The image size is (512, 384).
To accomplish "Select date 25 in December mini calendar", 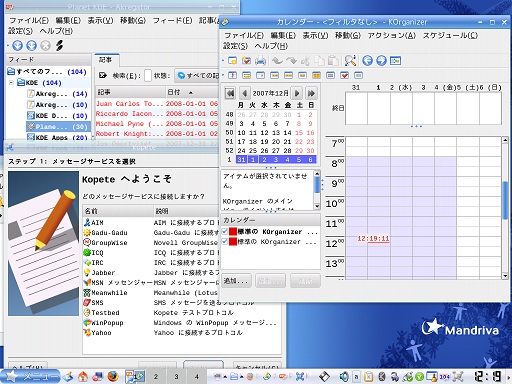I will (x=253, y=151).
